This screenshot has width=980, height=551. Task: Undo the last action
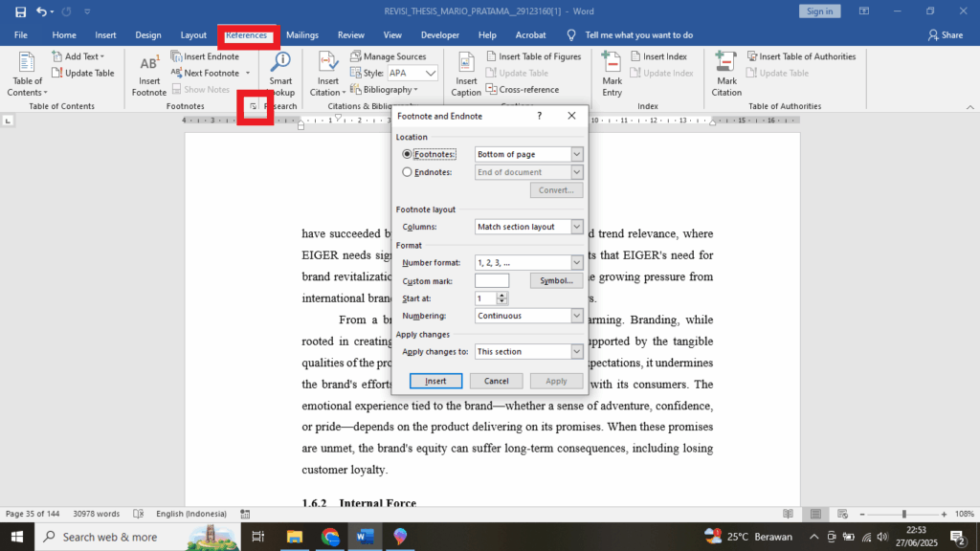pyautogui.click(x=41, y=11)
